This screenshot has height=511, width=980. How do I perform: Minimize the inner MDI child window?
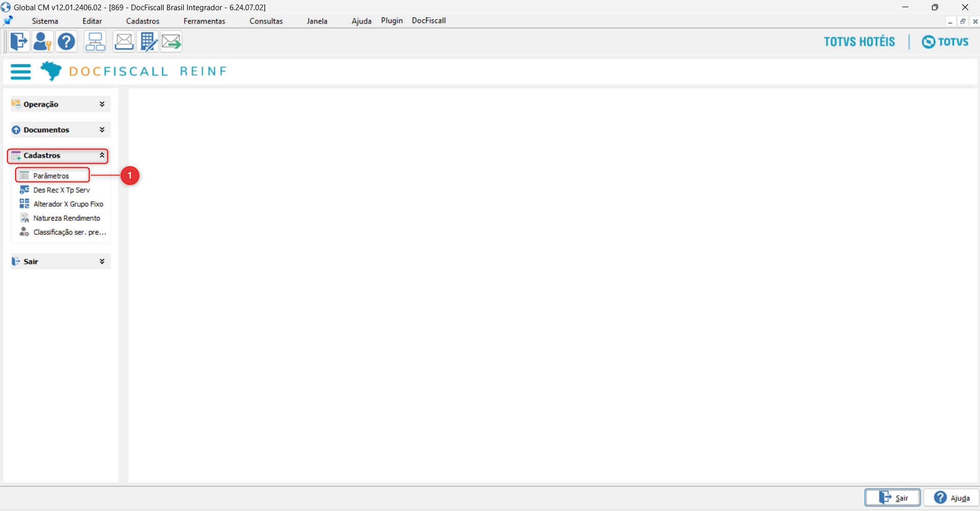click(950, 21)
